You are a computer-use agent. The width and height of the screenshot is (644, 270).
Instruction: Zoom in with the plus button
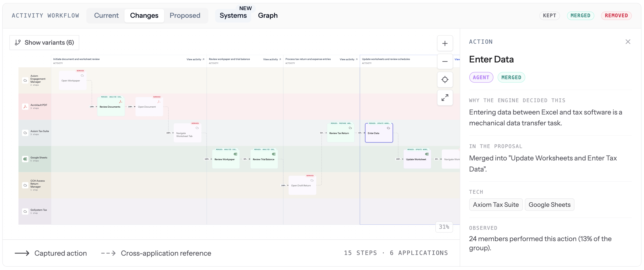coord(445,43)
